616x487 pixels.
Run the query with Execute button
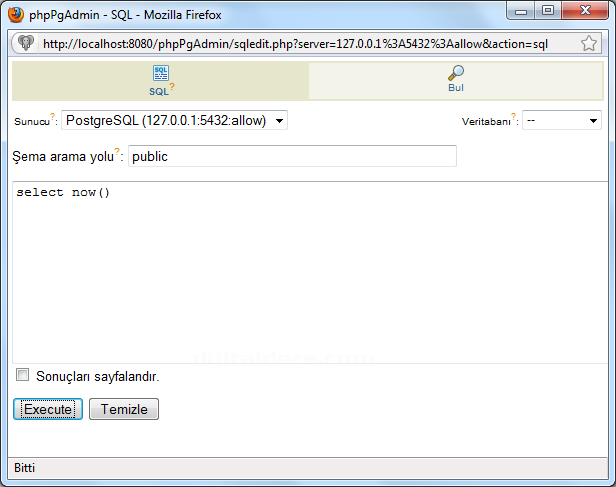pos(48,409)
